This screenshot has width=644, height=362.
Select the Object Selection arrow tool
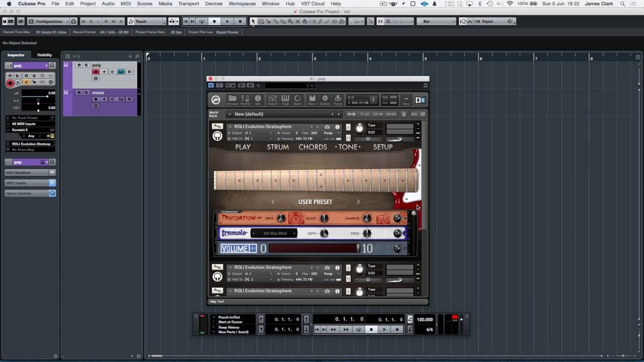pos(254,22)
